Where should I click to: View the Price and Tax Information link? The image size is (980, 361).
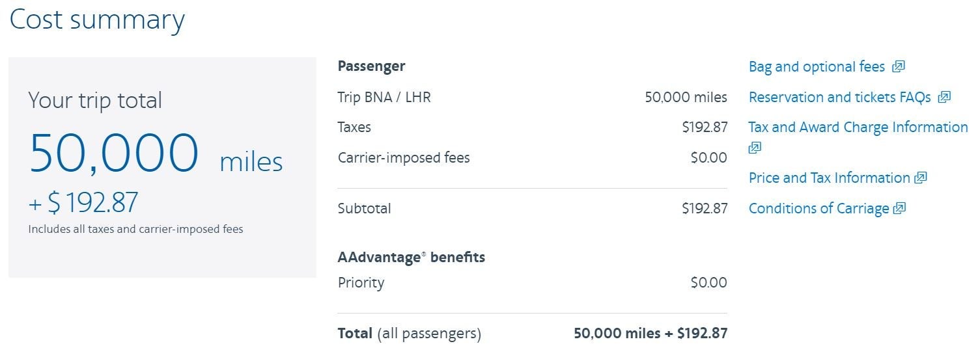point(829,178)
